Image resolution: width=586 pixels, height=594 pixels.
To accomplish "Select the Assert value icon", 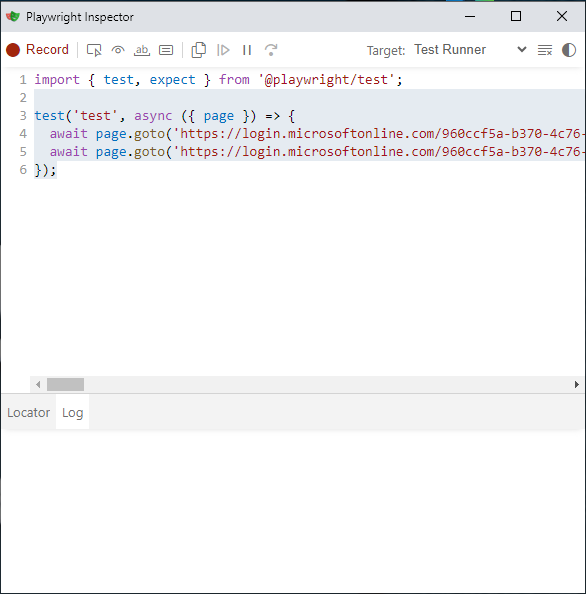I will [166, 50].
